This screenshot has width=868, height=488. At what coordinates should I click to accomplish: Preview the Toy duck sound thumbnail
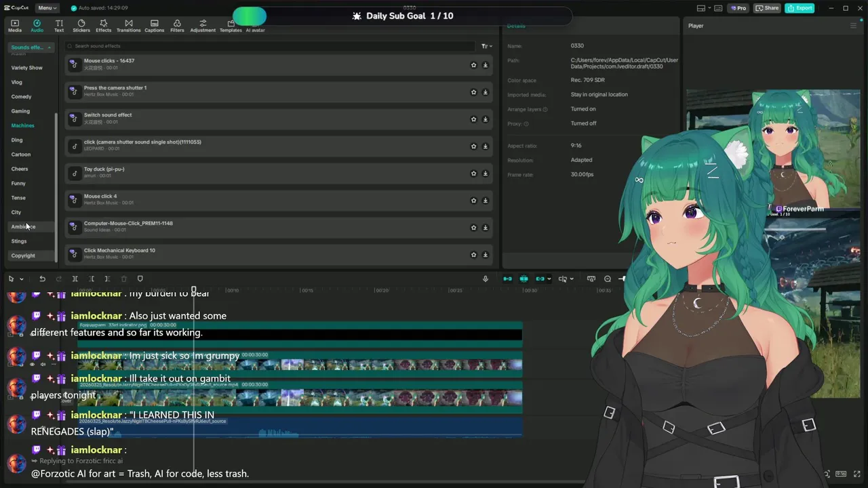click(74, 173)
